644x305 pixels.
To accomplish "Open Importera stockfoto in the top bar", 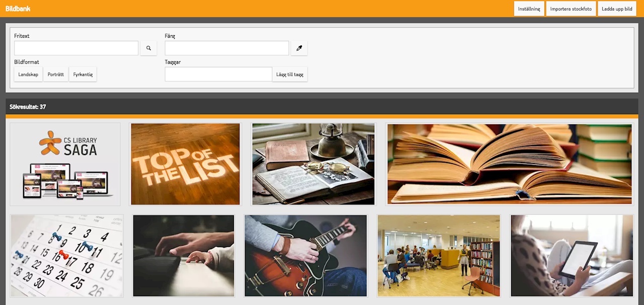I will click(571, 9).
